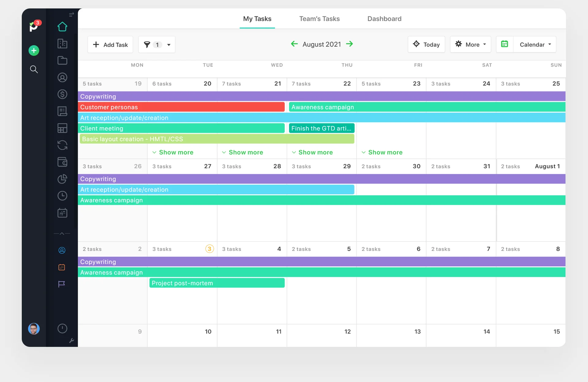Image resolution: width=588 pixels, height=382 pixels.
Task: Click the Add Task button
Action: (110, 45)
